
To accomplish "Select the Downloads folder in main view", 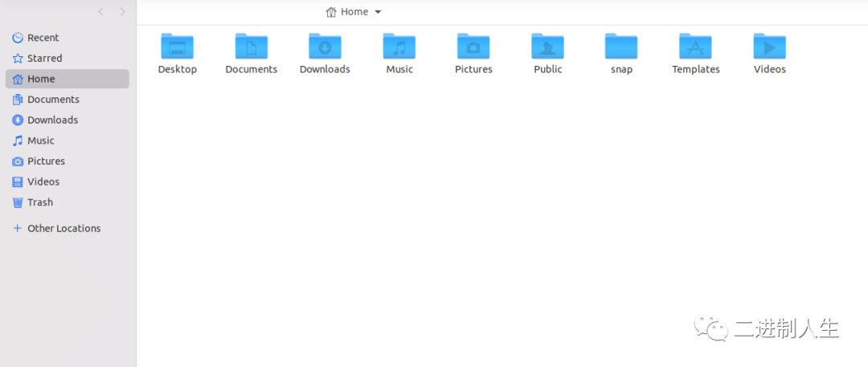I will tap(325, 47).
